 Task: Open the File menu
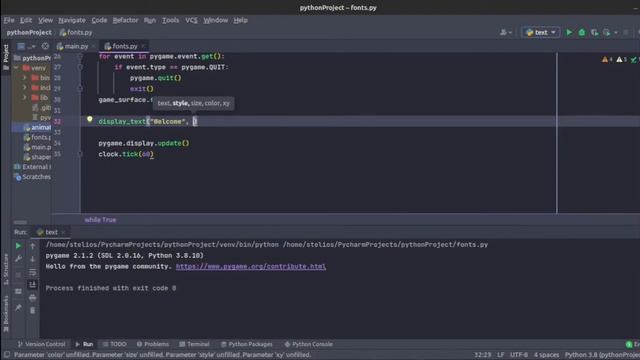[x=9, y=20]
